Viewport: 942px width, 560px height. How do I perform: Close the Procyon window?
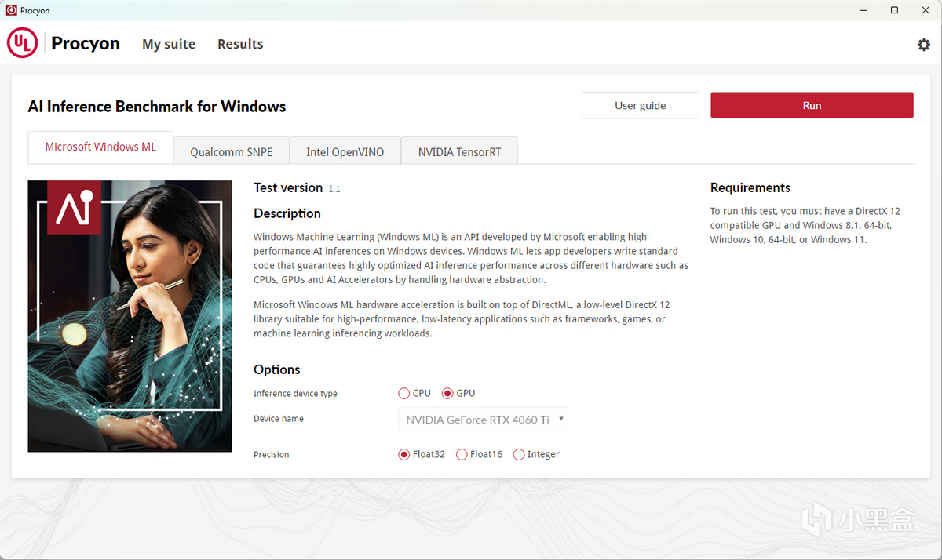[x=926, y=10]
